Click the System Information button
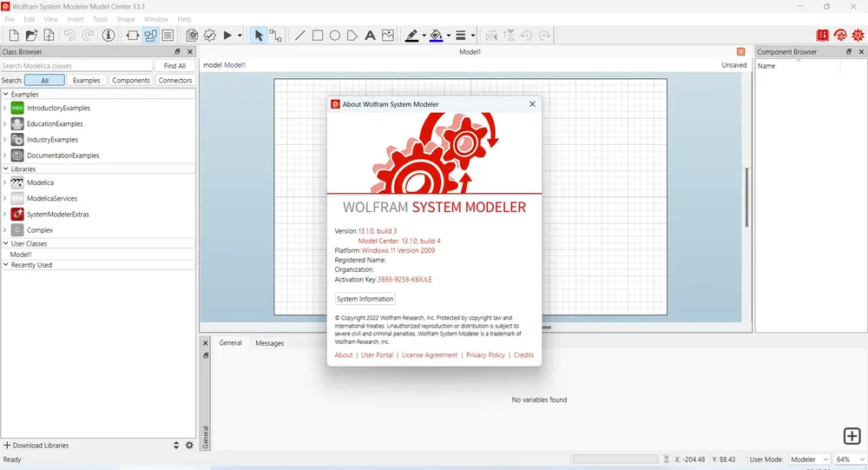 tap(365, 299)
